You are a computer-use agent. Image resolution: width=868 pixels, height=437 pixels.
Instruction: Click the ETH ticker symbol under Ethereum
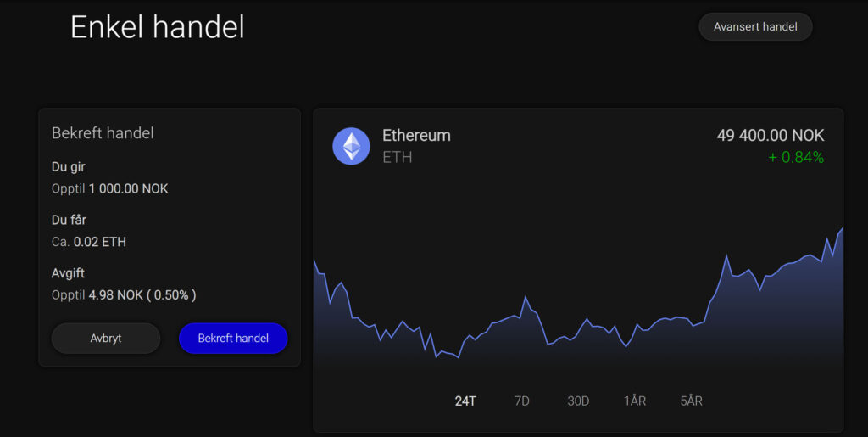pos(397,157)
